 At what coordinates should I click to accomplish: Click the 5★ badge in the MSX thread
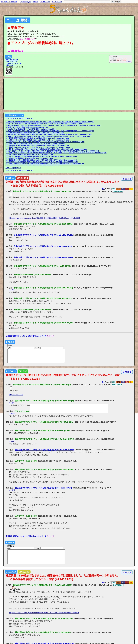pyautogui.click(x=131, y=382)
